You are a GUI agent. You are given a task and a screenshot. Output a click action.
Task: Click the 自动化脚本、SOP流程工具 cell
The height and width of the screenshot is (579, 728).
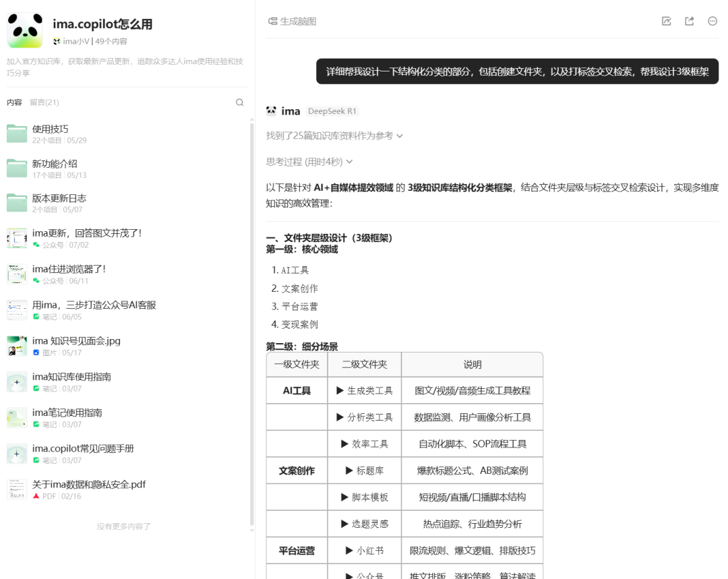(472, 444)
